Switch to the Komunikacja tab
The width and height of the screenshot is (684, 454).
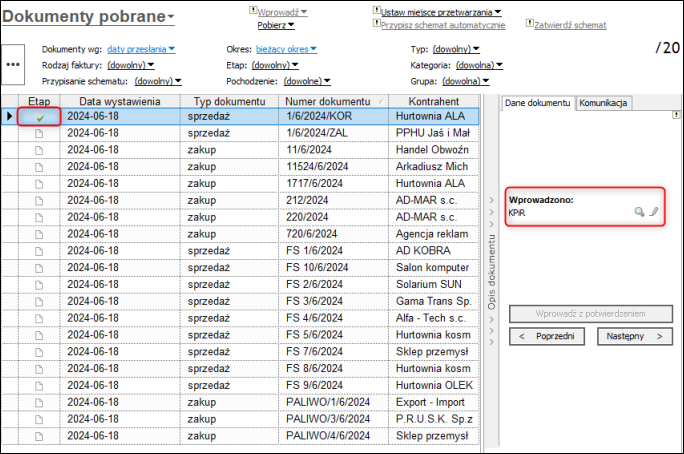click(x=603, y=103)
